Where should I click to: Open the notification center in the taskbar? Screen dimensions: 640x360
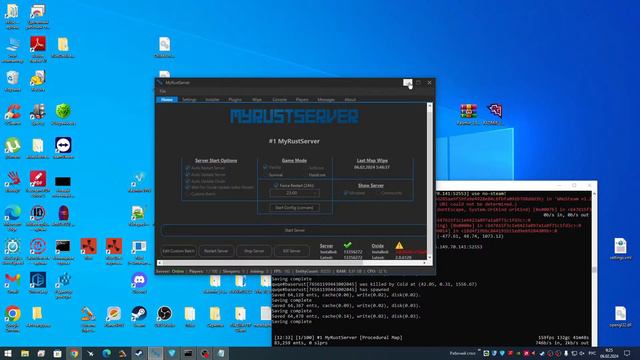point(627,353)
